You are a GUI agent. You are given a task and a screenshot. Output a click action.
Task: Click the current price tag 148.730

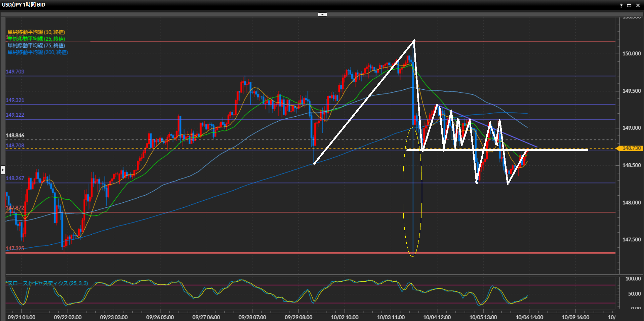(631, 148)
